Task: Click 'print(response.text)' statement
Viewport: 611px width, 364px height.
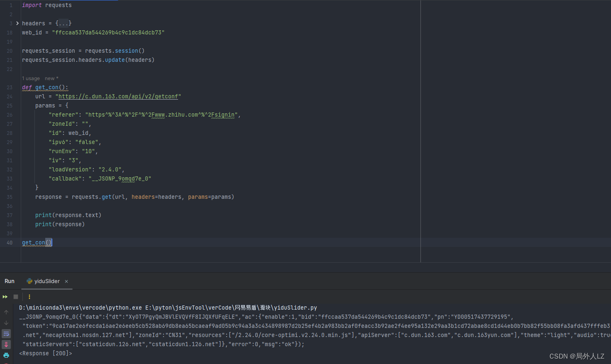Action: [x=68, y=215]
